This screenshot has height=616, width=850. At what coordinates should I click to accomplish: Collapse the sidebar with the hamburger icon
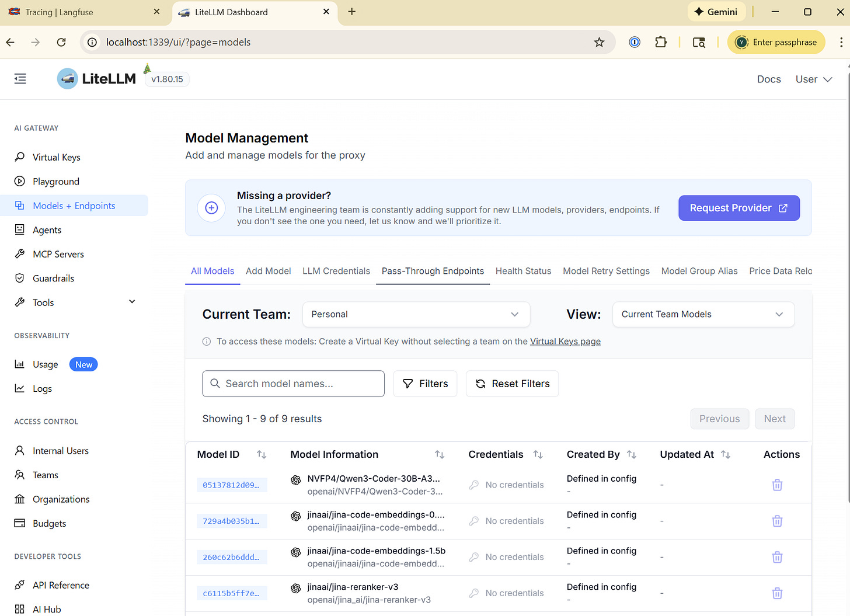click(x=20, y=79)
